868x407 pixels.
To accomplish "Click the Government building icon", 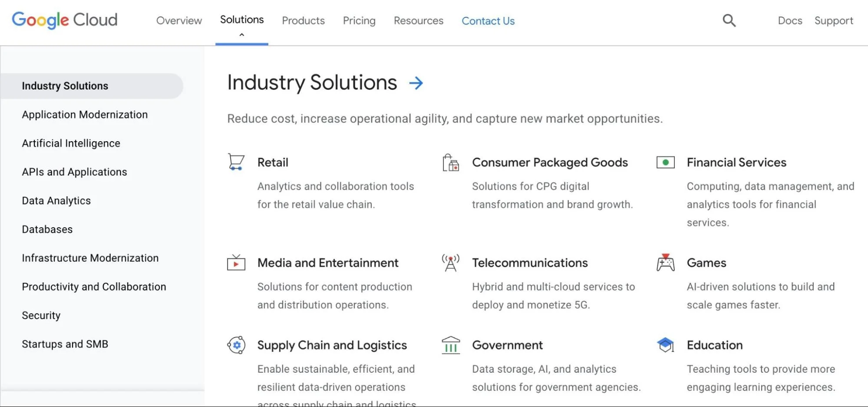I will [451, 345].
